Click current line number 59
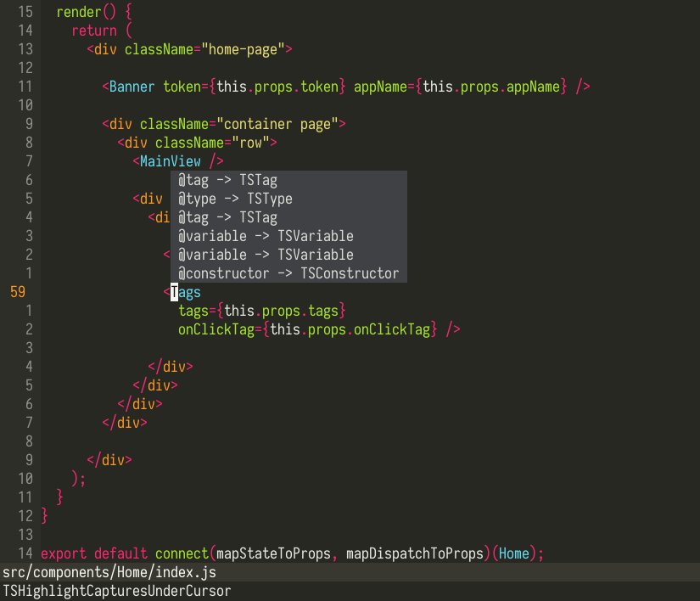 tap(18, 293)
